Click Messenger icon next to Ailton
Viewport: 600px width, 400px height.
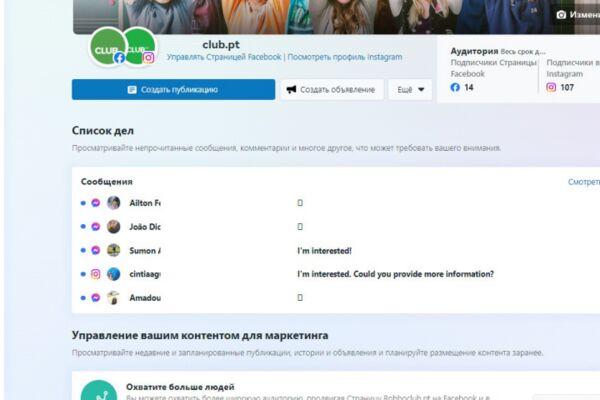click(x=96, y=203)
